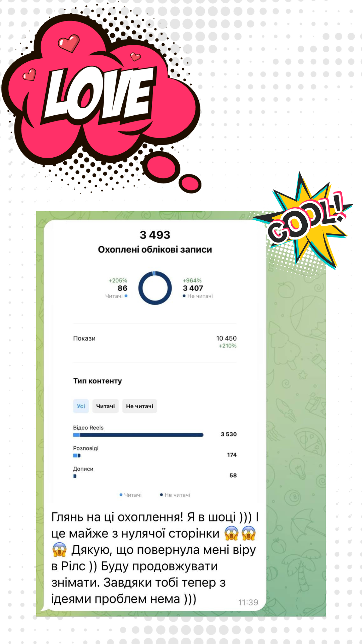
Task: Click the 'Покази' row label
Action: click(84, 338)
